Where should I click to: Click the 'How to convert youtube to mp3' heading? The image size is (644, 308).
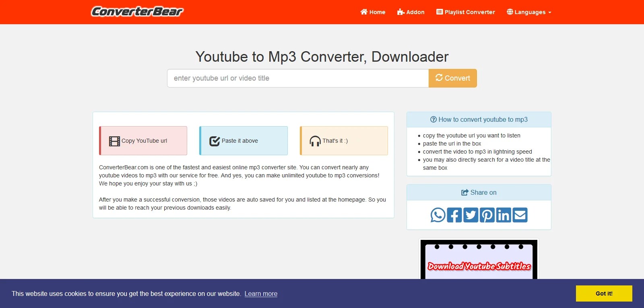point(479,119)
